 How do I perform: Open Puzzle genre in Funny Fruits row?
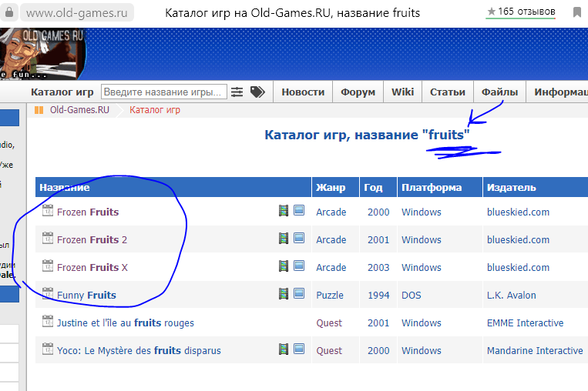coord(330,295)
